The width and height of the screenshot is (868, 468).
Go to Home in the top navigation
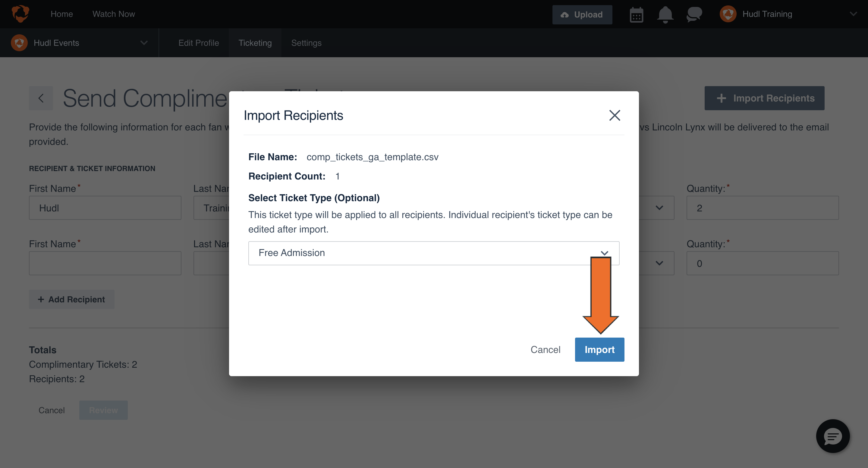pyautogui.click(x=62, y=14)
